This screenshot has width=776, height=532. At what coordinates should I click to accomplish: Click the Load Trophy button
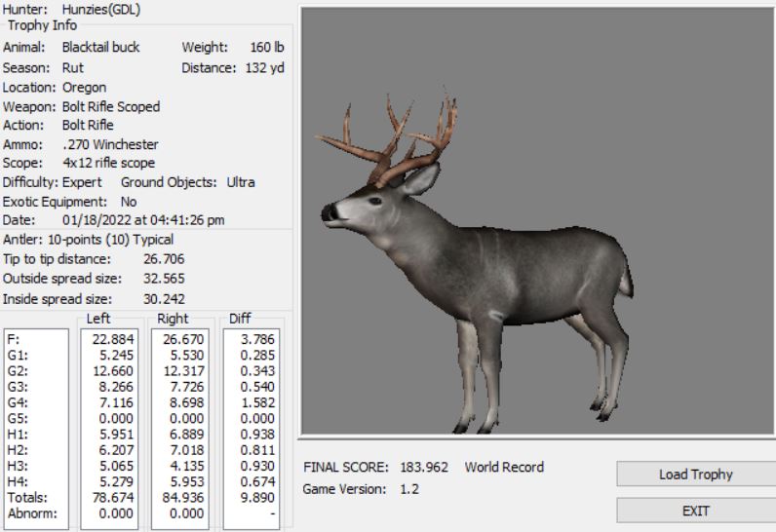point(695,475)
